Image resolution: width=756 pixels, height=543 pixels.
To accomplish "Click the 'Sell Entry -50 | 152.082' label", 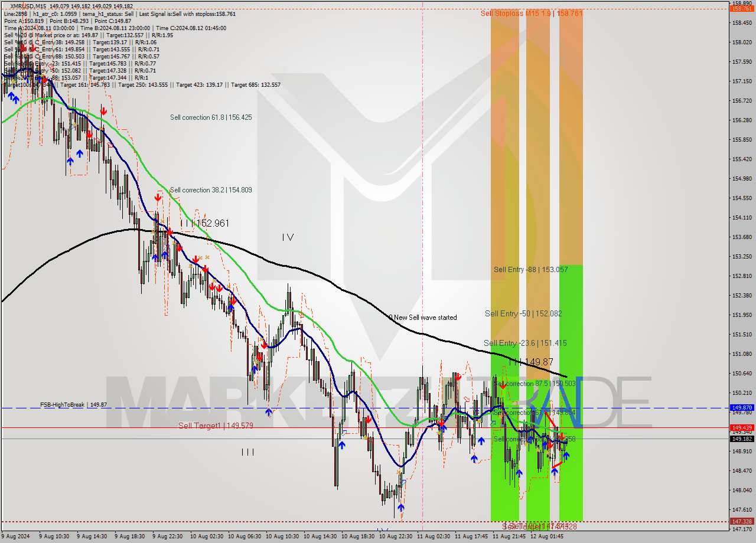I will point(523,313).
